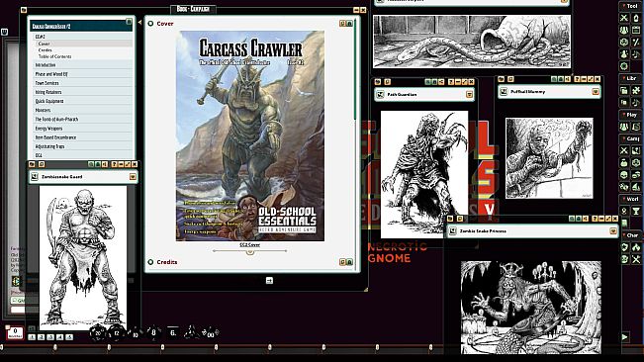Open crossed-swords icon in Camp section

pyautogui.click(x=624, y=150)
